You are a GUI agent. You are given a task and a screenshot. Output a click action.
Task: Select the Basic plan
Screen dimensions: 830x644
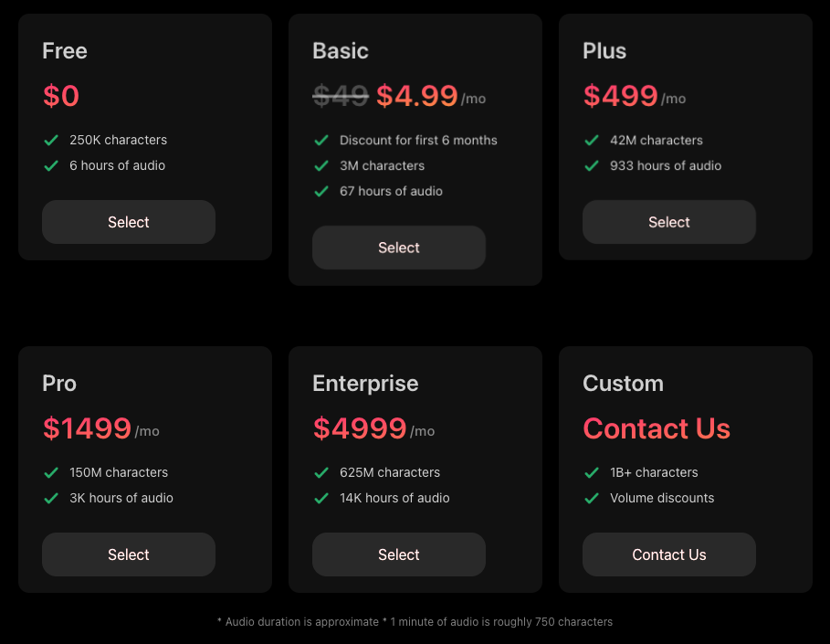click(398, 248)
